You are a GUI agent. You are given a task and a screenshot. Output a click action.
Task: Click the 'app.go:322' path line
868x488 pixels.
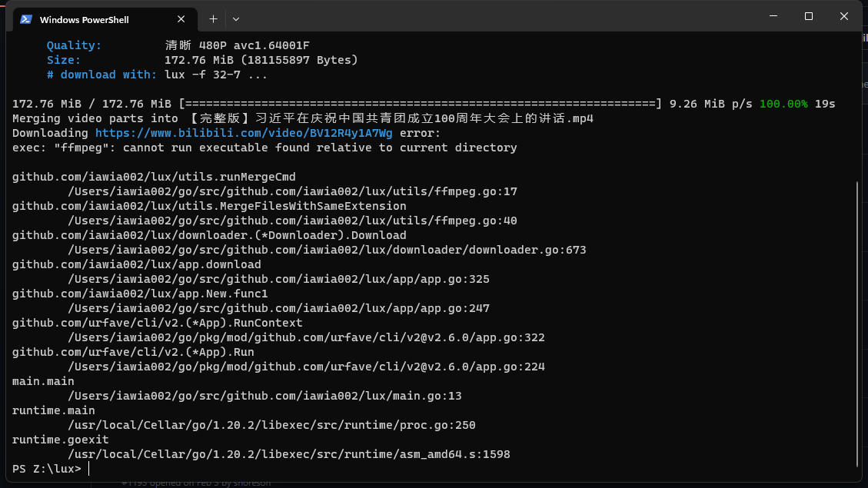click(306, 337)
